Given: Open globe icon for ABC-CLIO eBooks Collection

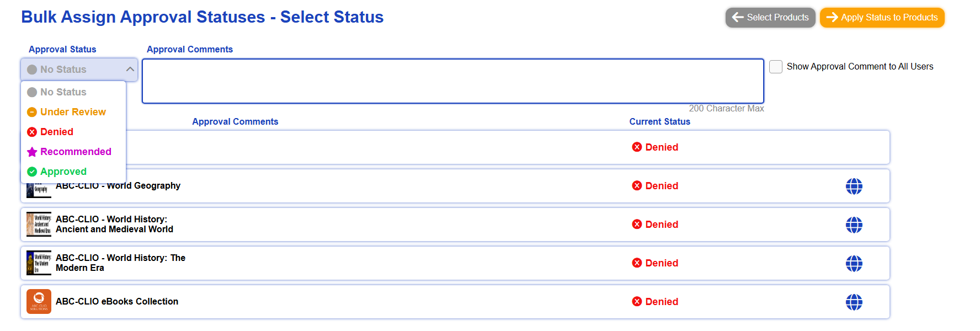Looking at the screenshot, I should (854, 302).
